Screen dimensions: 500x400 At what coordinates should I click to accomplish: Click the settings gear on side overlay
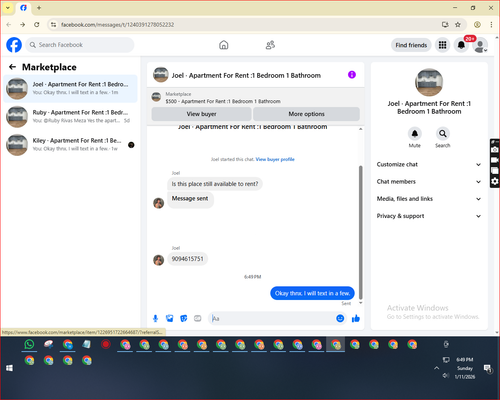[495, 181]
